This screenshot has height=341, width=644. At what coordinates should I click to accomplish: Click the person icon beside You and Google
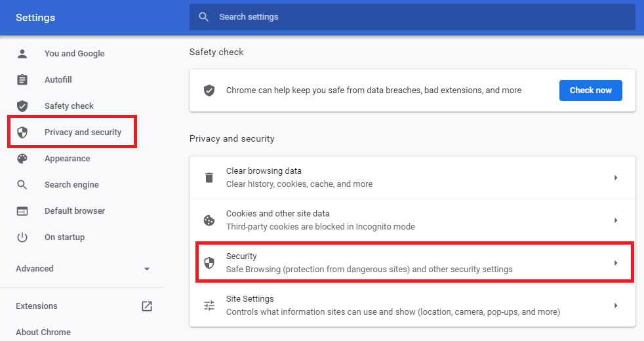pyautogui.click(x=22, y=54)
